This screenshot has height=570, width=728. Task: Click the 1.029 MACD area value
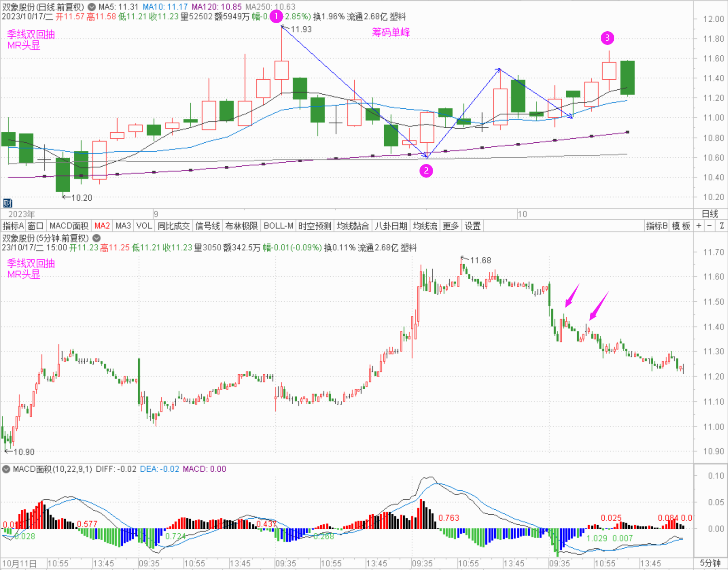[x=597, y=538]
